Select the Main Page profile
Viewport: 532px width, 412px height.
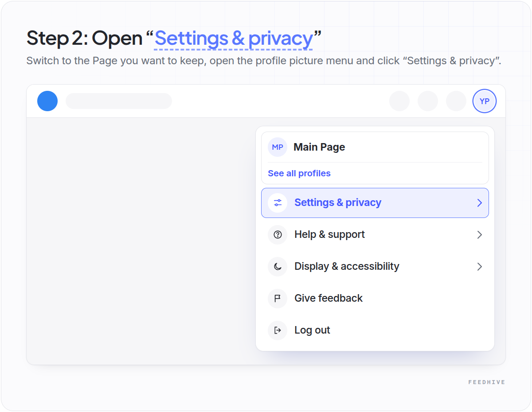click(375, 147)
